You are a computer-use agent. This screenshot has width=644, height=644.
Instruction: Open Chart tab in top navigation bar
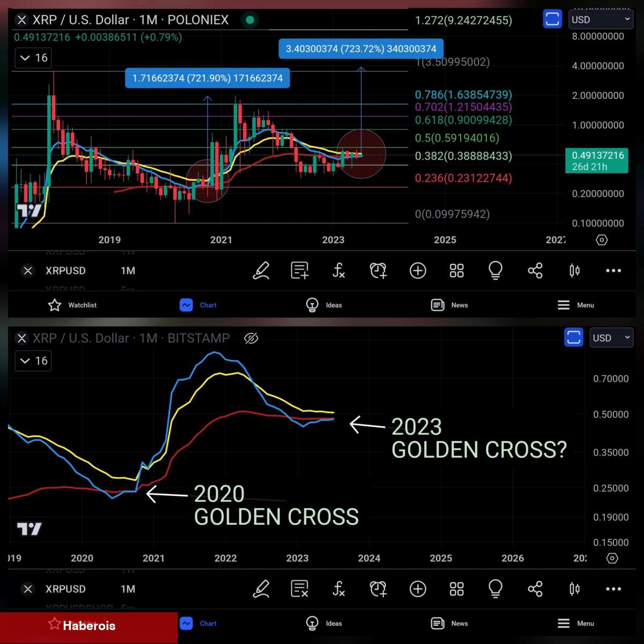click(198, 305)
